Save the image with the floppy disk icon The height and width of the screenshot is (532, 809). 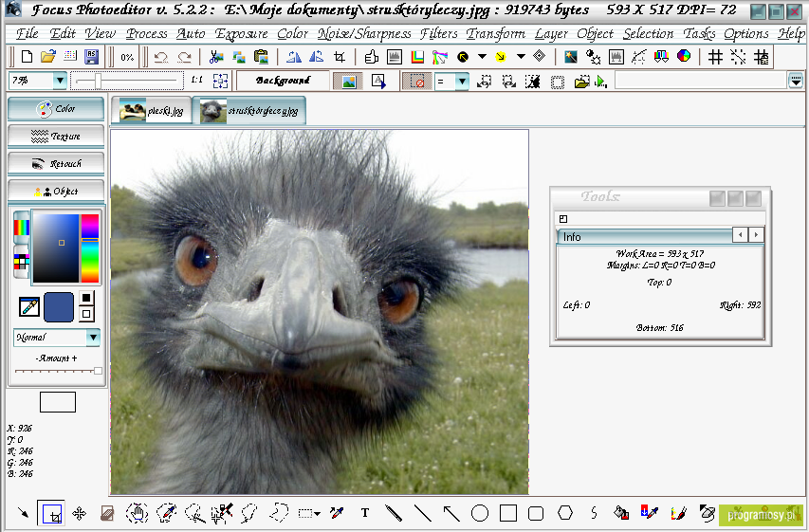pyautogui.click(x=91, y=57)
